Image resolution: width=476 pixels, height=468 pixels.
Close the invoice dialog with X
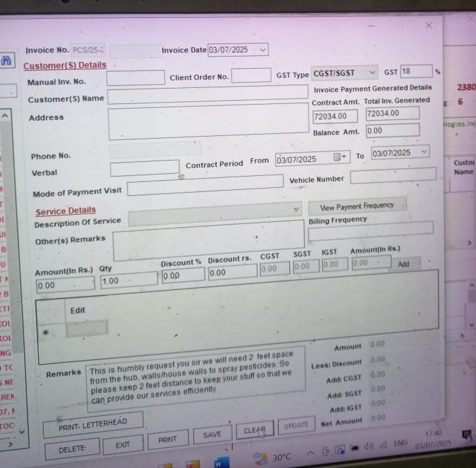[429, 25]
